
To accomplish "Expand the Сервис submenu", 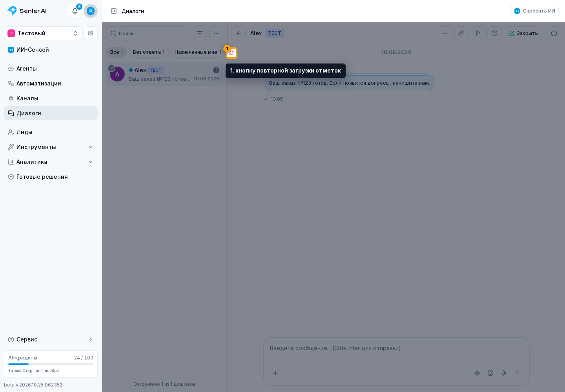I will pyautogui.click(x=51, y=339).
